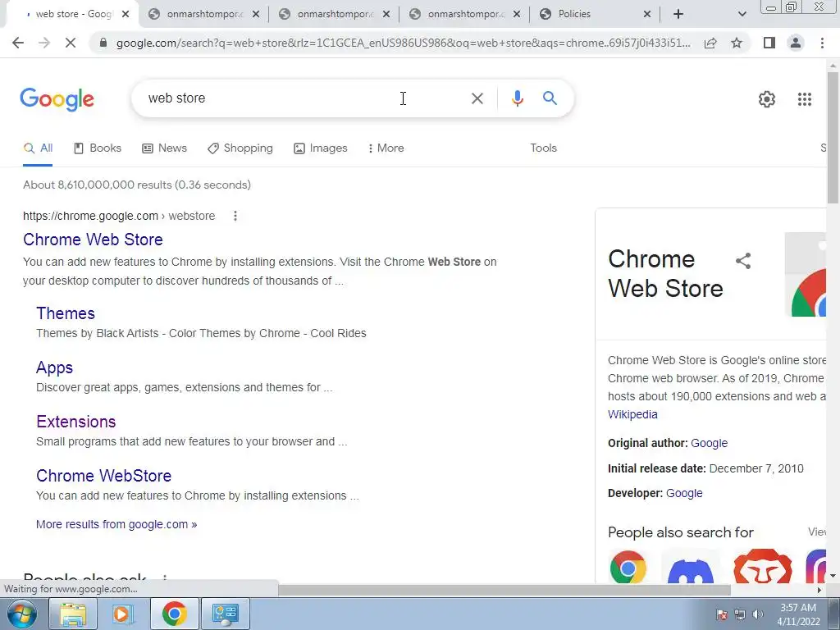Submit search with the magnifier icon
The height and width of the screenshot is (630, 840).
tap(550, 98)
